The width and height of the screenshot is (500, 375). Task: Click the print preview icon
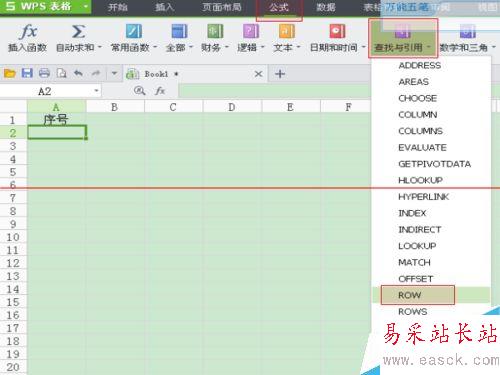(x=61, y=73)
